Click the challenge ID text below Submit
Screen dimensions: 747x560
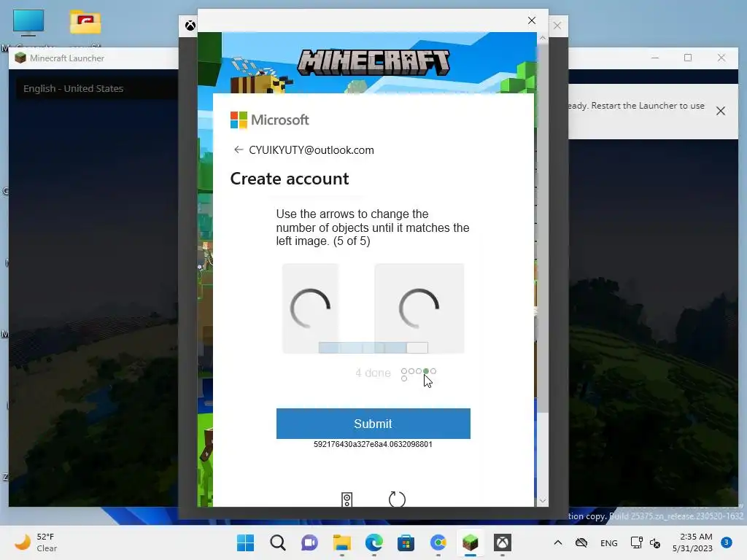(373, 444)
